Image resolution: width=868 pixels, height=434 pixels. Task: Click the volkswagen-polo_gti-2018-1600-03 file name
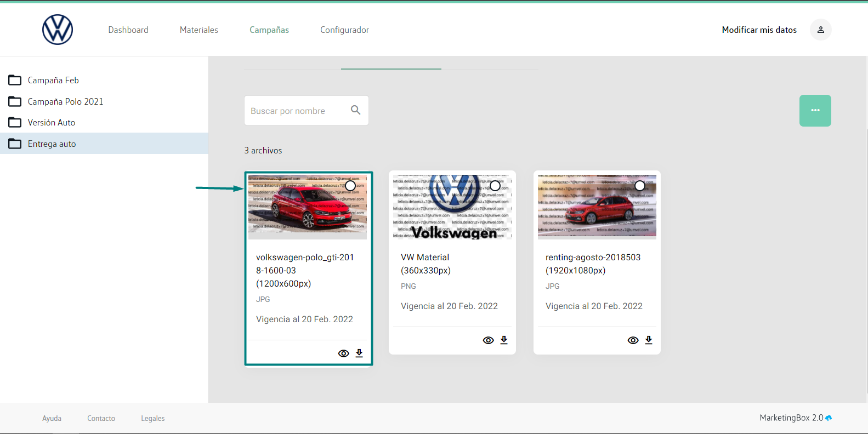pyautogui.click(x=305, y=270)
